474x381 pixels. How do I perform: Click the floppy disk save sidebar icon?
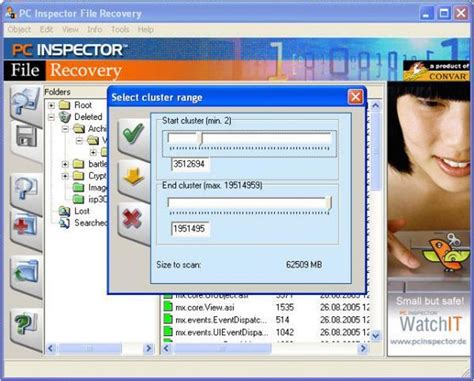click(25, 137)
